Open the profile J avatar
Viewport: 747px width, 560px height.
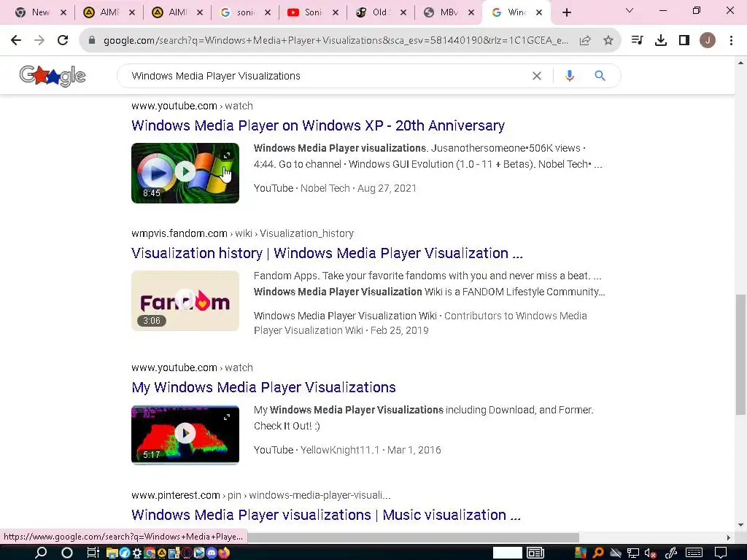tap(708, 41)
